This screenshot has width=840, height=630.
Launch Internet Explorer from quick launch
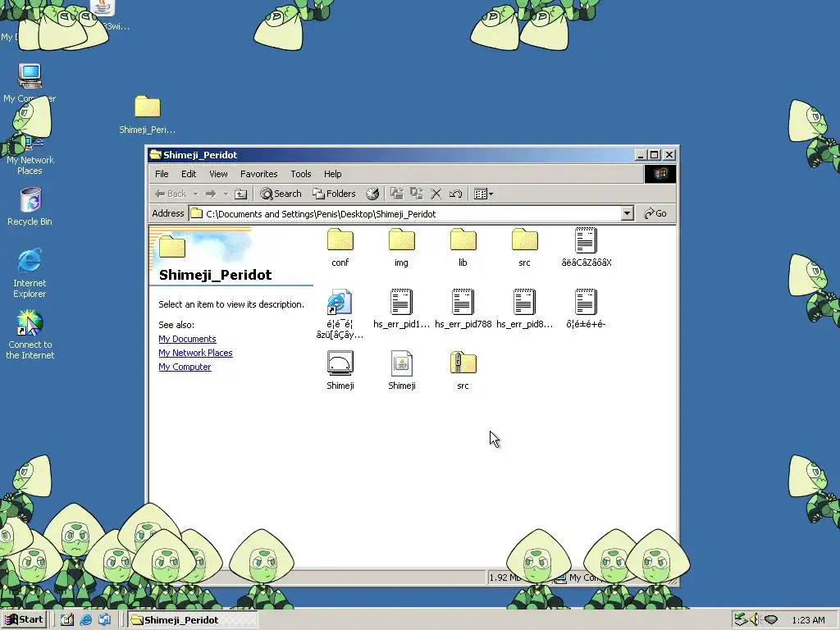coord(85,620)
